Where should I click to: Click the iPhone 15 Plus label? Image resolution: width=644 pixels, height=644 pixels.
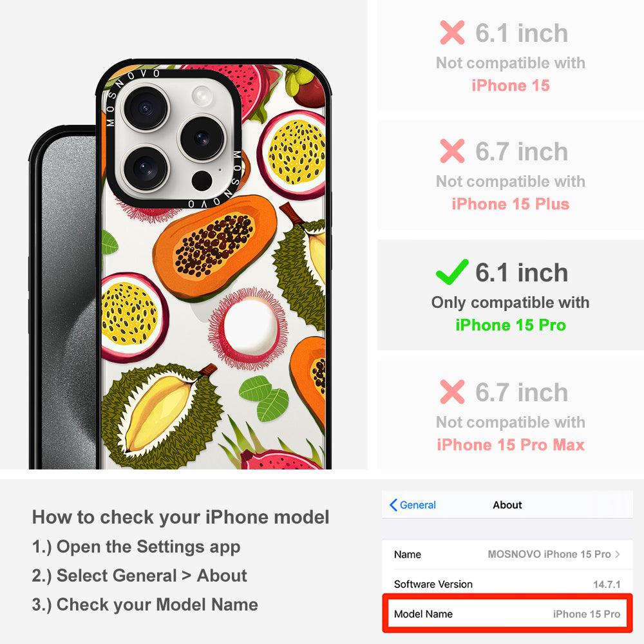coord(511,204)
